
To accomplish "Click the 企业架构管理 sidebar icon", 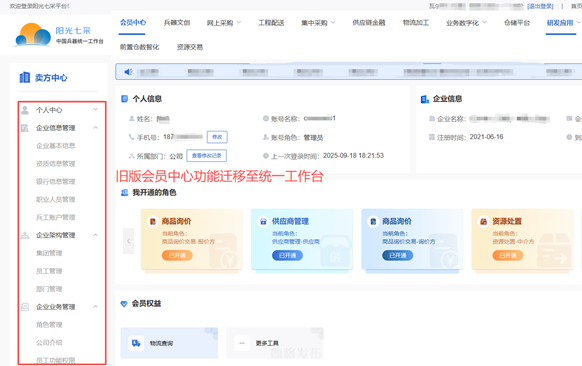I will coord(25,235).
